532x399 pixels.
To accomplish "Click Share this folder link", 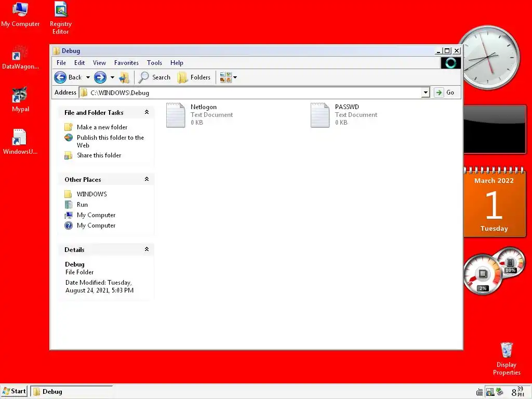I will coord(99,155).
